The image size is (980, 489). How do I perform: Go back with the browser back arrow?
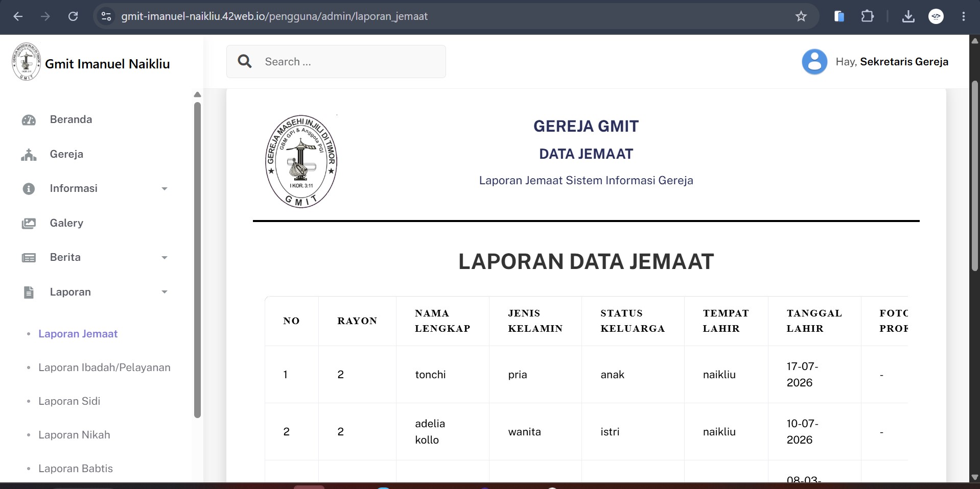pos(18,16)
